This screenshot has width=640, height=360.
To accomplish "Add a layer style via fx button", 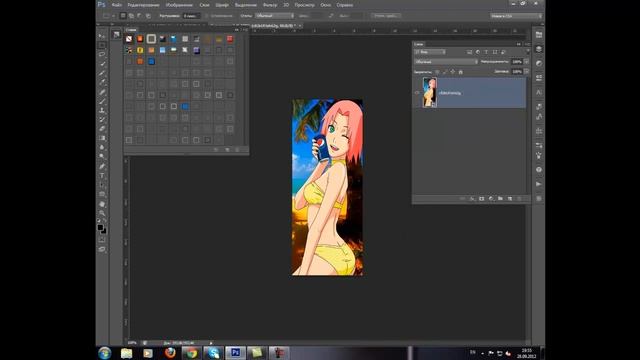I will pyautogui.click(x=472, y=199).
